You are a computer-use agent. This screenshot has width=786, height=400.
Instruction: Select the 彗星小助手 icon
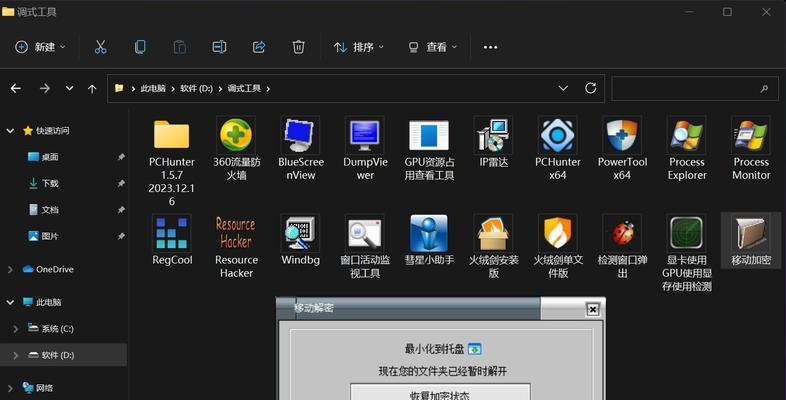tap(429, 233)
